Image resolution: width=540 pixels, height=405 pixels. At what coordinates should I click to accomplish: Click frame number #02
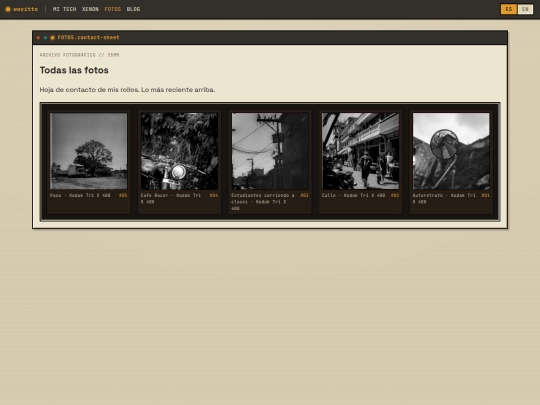tap(395, 195)
